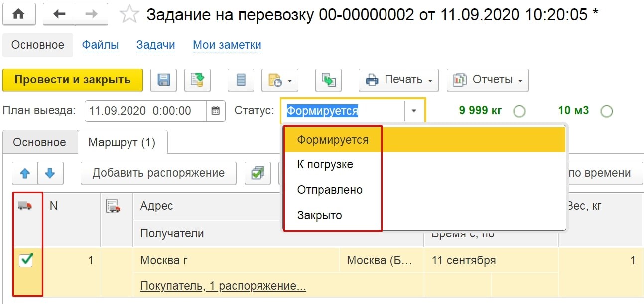Switch to the Основное inner tab
Viewport: 644px width, 304px height.
[x=40, y=142]
